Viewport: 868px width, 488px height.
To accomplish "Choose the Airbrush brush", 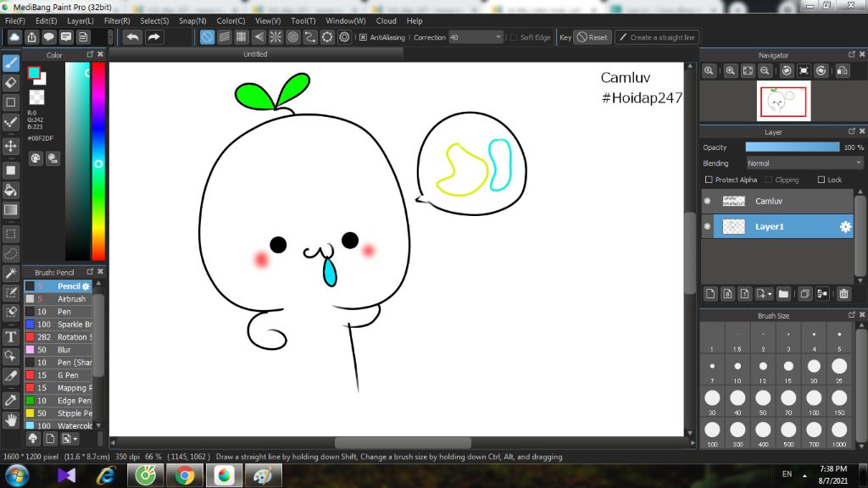I will [58, 299].
